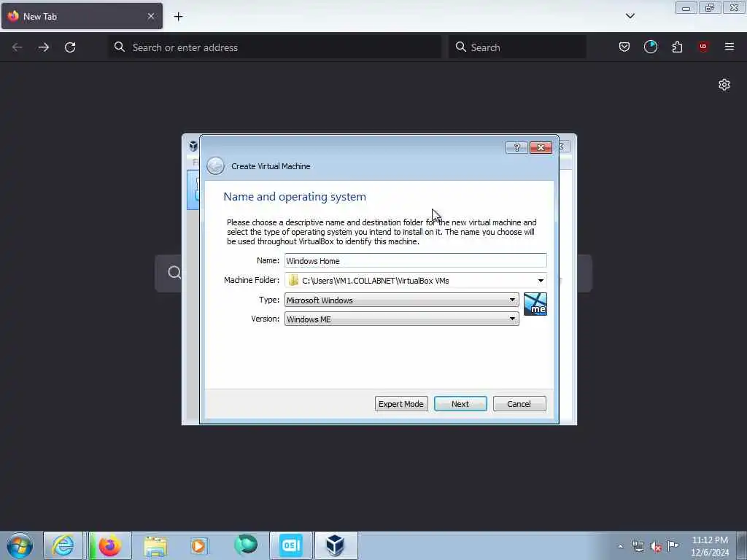Viewport: 747px width, 560px height.
Task: Click the Show Desktop strip after the clock
Action: coord(742,545)
